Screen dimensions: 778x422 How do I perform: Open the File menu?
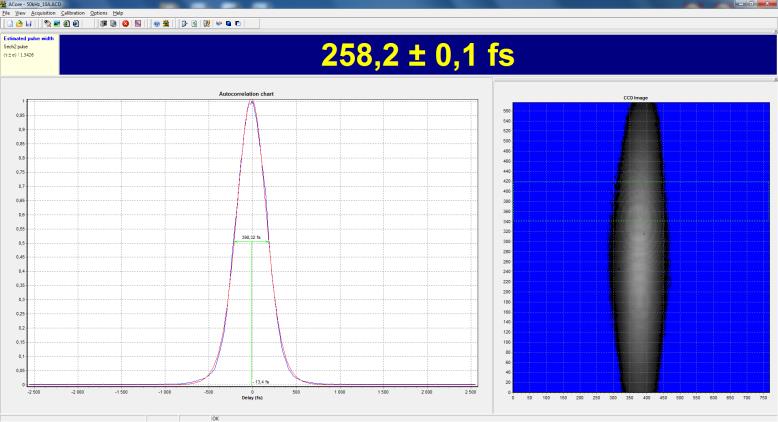(6, 12)
